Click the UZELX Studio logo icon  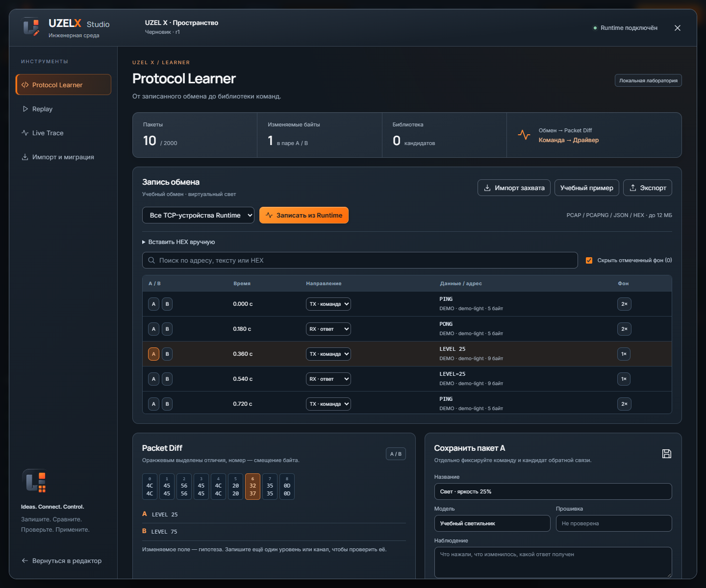31,27
